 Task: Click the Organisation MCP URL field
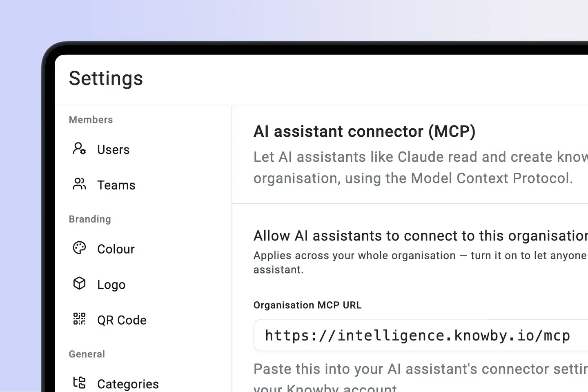(421, 335)
